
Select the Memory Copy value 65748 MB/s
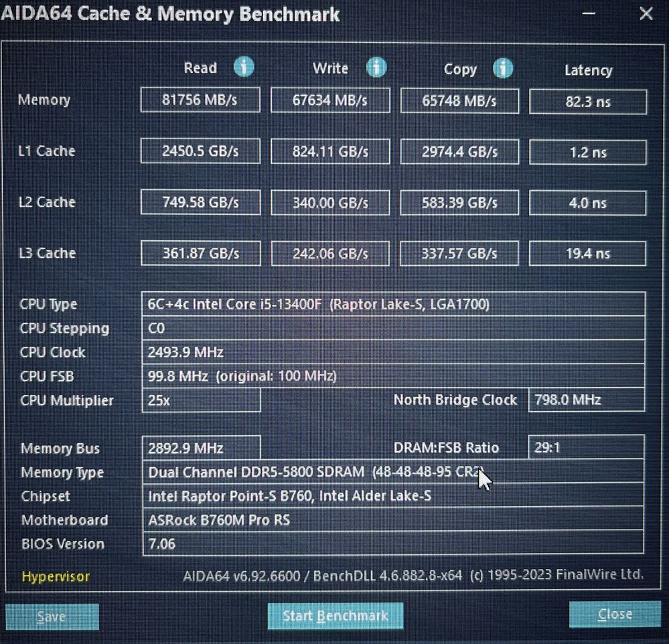[x=459, y=101]
